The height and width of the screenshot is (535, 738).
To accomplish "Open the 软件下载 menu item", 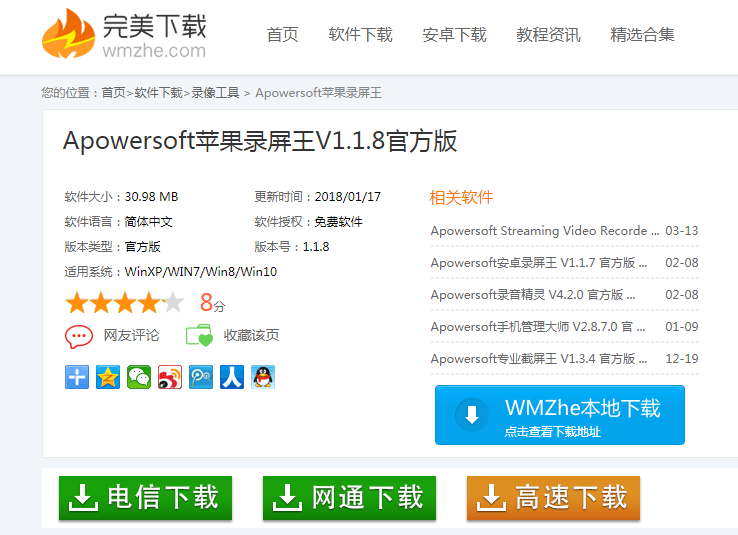I will 361,35.
